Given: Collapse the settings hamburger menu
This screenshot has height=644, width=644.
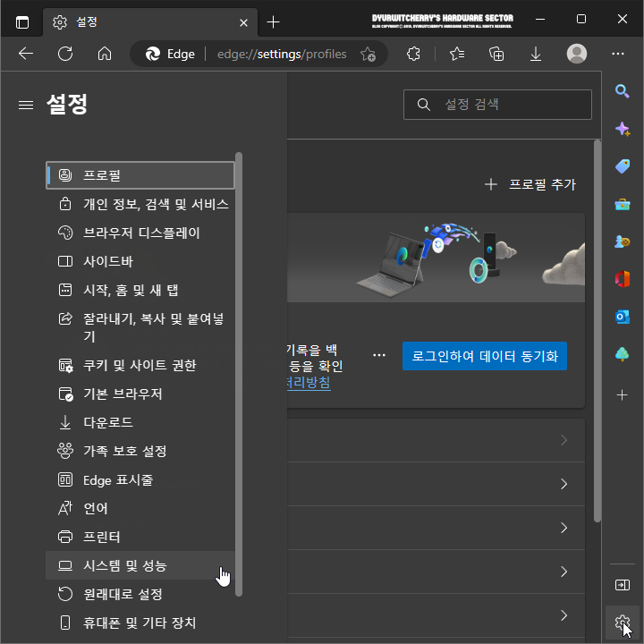Looking at the screenshot, I should click(26, 106).
